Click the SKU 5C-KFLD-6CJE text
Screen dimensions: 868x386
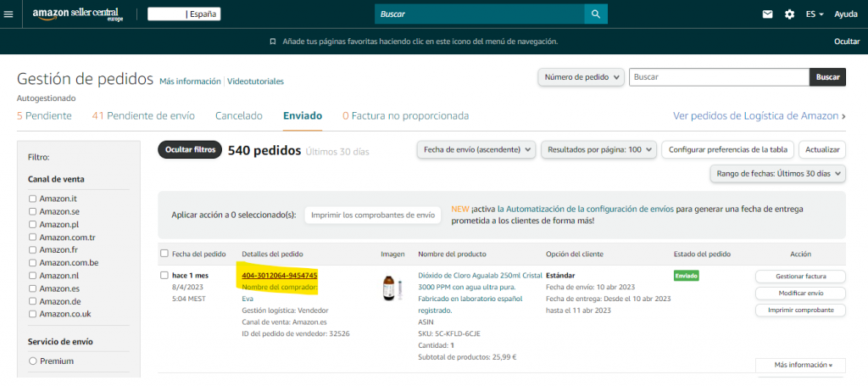[451, 333]
